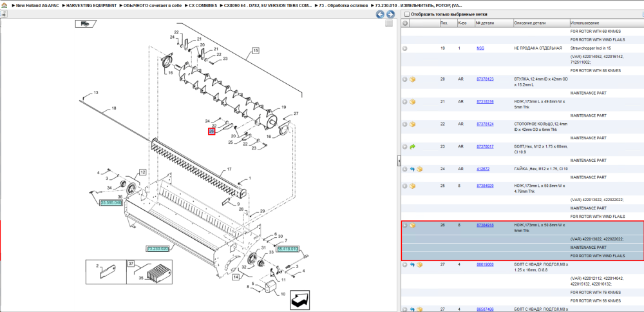Enable 'Отобразить только выбранные метки' checkbox
644x312 pixels.
coord(406,14)
